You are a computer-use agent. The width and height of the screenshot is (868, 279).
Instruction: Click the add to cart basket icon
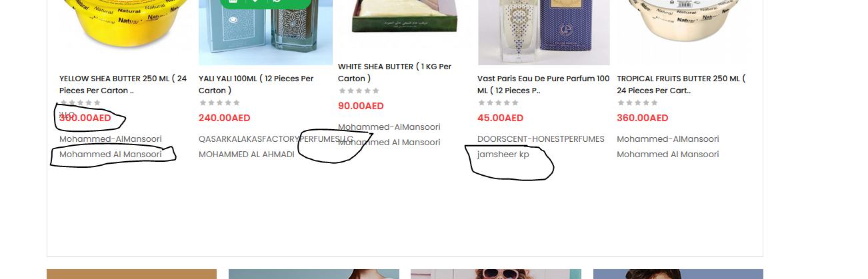tap(233, 1)
